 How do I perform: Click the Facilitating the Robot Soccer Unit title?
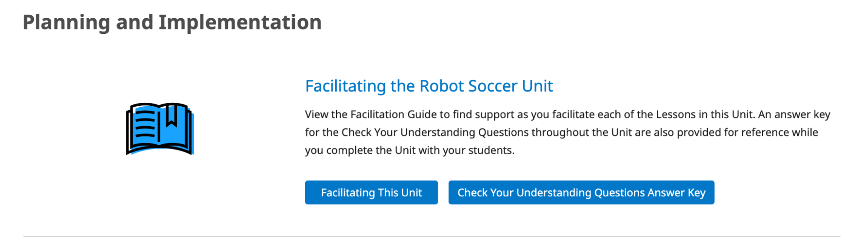click(x=429, y=86)
